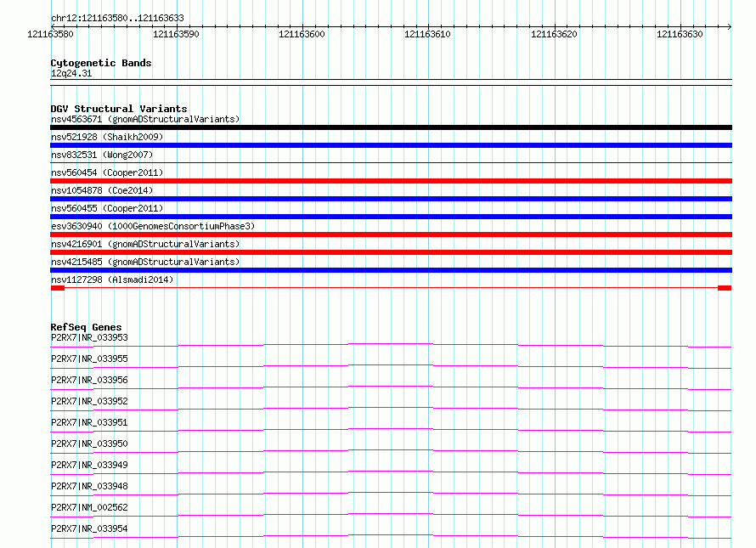Select variant label nsv521928 (Shaikh2009)
756x548 pixels.
click(107, 137)
